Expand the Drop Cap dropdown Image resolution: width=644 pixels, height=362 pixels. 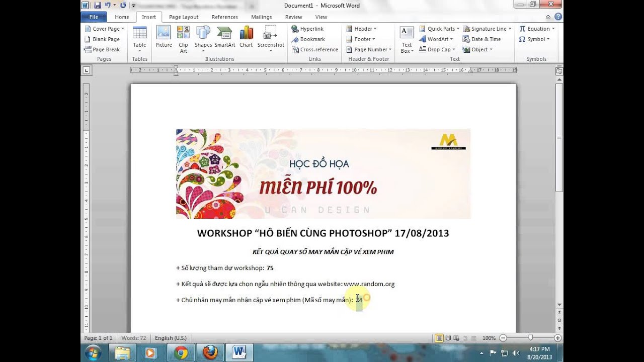pos(437,50)
